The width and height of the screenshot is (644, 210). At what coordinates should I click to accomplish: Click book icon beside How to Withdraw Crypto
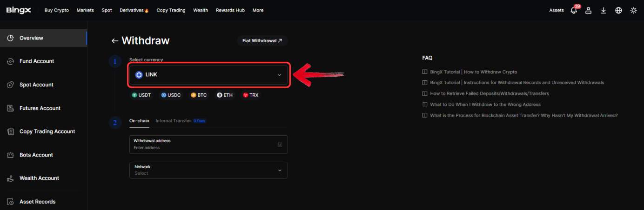[424, 72]
